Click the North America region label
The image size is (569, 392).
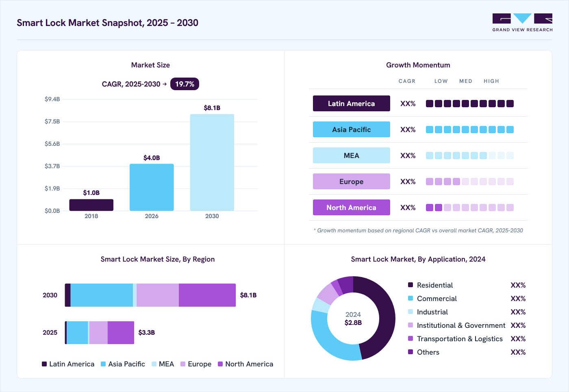352,208
